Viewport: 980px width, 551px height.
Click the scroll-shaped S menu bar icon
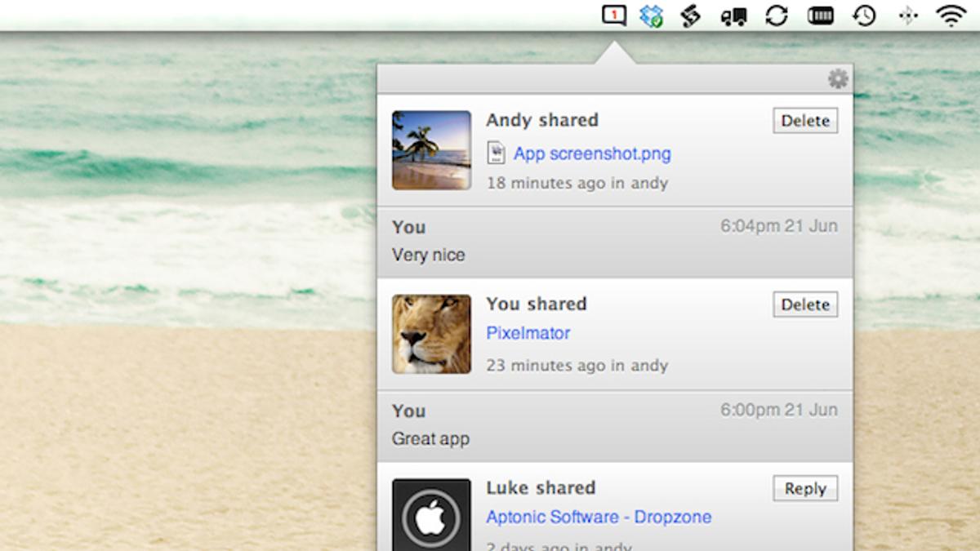click(691, 16)
